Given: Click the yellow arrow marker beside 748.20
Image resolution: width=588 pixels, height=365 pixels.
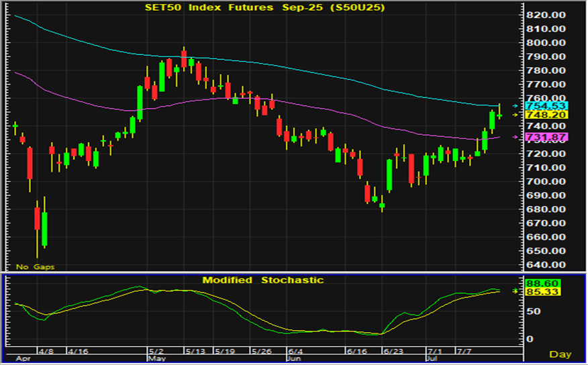Looking at the screenshot, I should [x=516, y=115].
